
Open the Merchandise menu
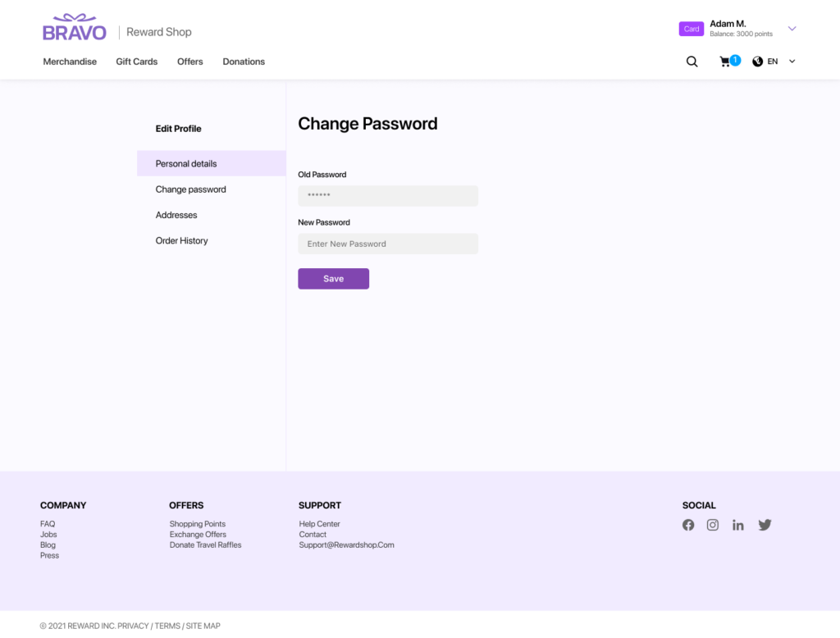(70, 62)
